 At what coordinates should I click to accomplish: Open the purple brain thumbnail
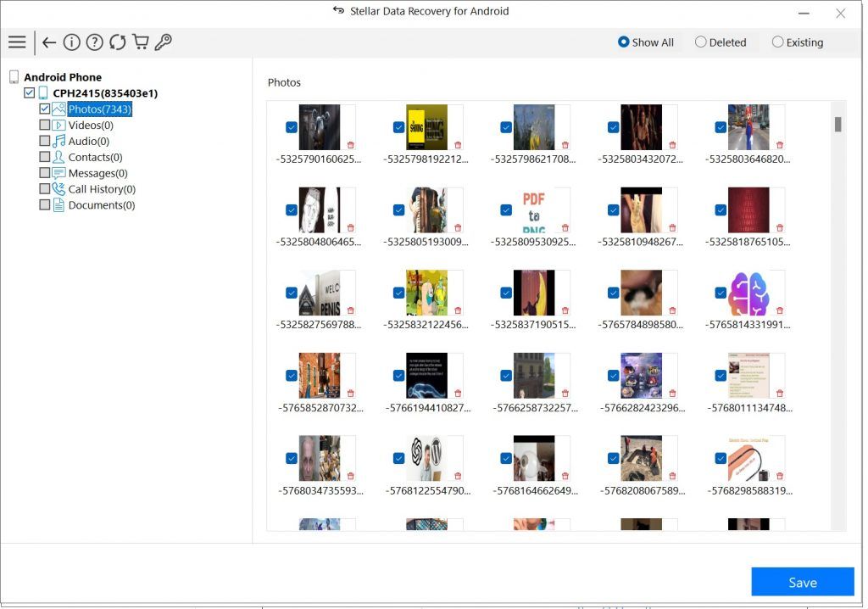click(748, 293)
